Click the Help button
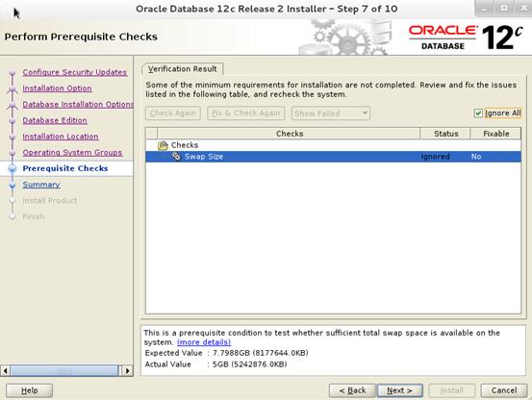This screenshot has height=400, width=532. click(x=30, y=390)
